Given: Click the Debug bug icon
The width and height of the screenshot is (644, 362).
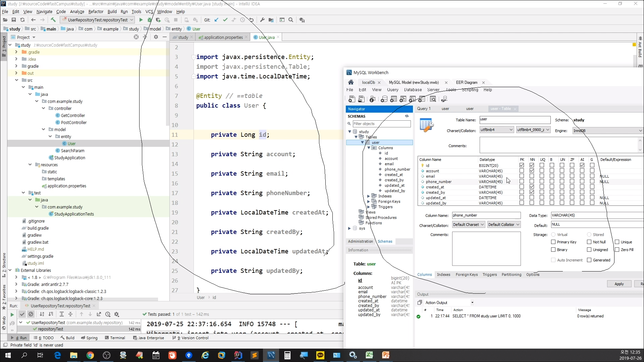Looking at the screenshot, I should [150, 20].
